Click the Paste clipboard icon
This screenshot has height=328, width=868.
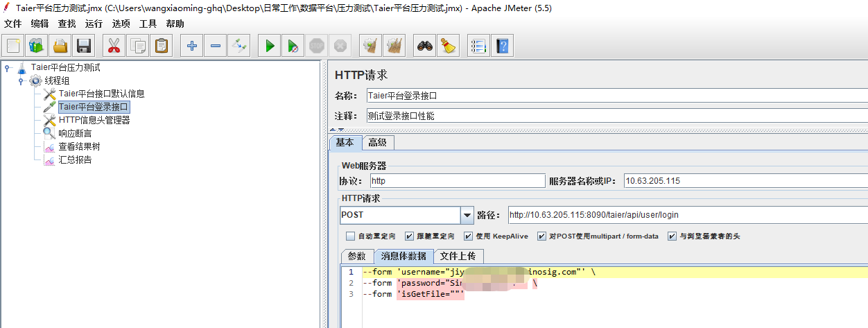click(162, 46)
